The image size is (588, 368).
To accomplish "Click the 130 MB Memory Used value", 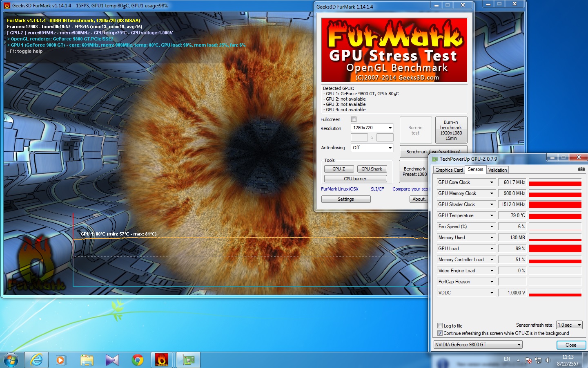I will (512, 238).
